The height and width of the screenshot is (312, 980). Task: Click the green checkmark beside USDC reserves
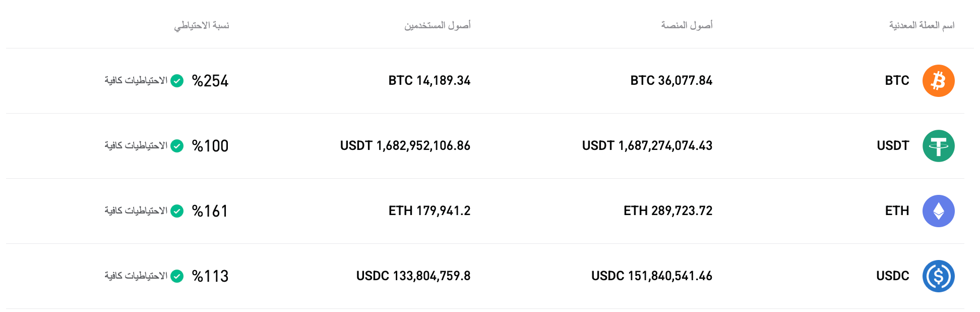tap(176, 276)
